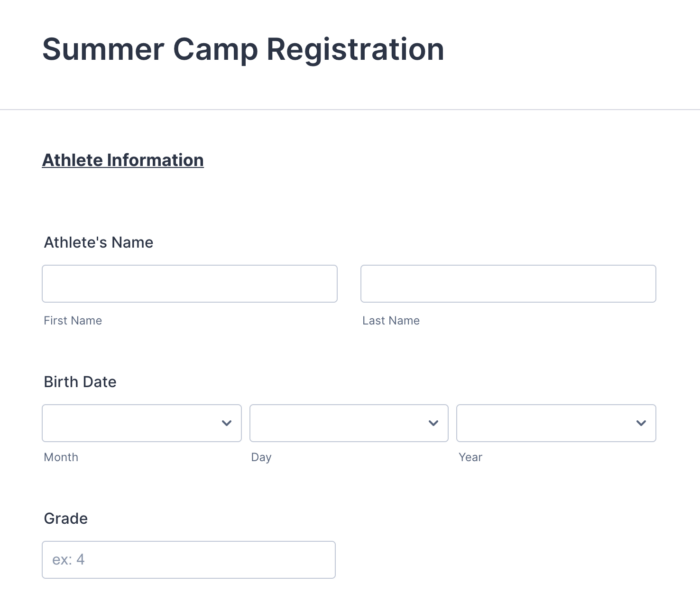700x593 pixels.
Task: Click the 'Birth Date' field label
Action: pyautogui.click(x=80, y=382)
